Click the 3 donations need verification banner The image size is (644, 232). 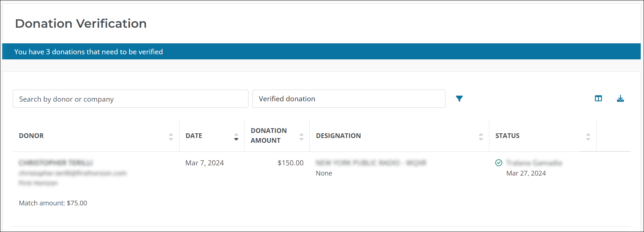pos(89,52)
